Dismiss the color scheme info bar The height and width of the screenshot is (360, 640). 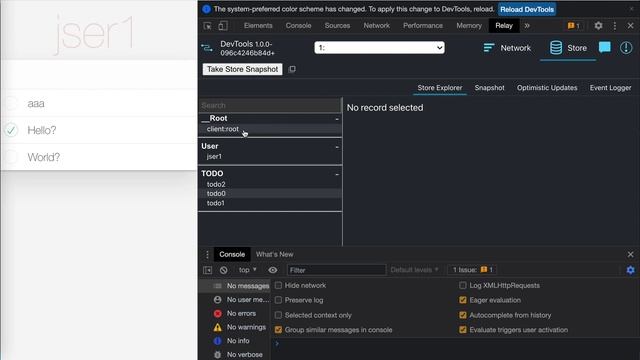click(632, 9)
